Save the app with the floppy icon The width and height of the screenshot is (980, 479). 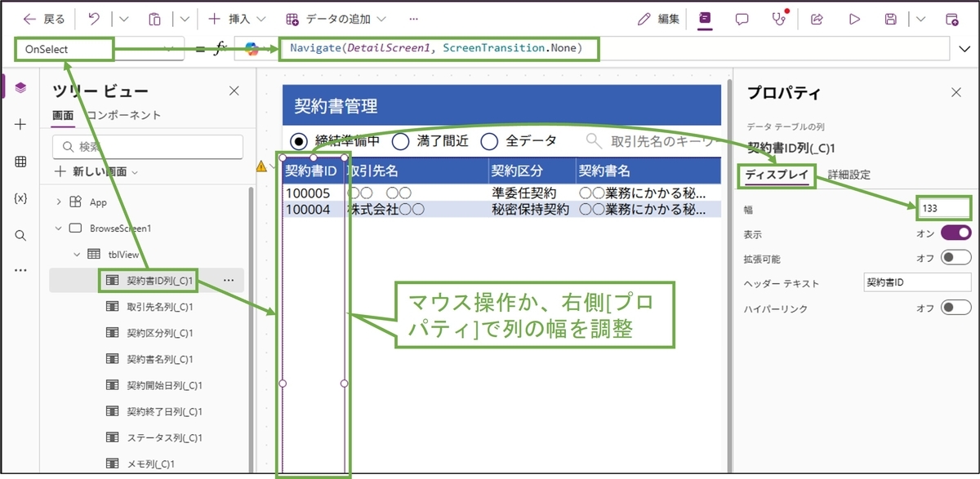[x=892, y=19]
